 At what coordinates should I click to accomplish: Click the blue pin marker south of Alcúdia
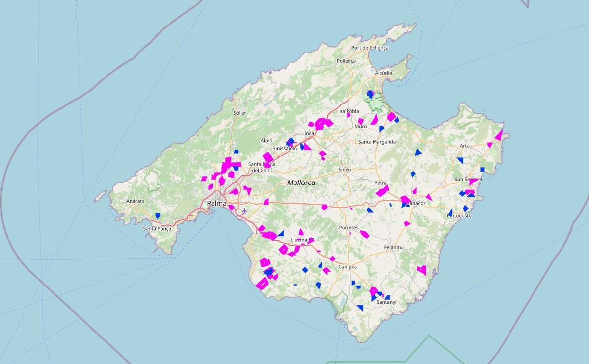[x=370, y=93]
